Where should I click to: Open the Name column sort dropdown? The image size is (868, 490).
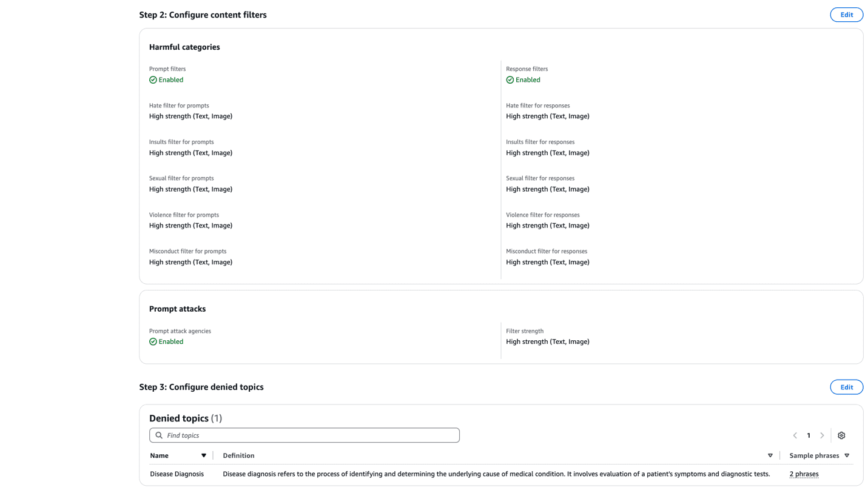tap(203, 455)
